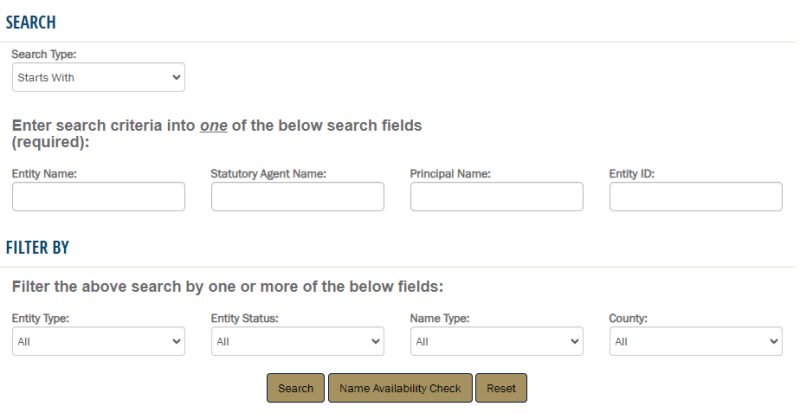Open the Entity Status dropdown
The width and height of the screenshot is (800, 413).
pyautogui.click(x=297, y=342)
